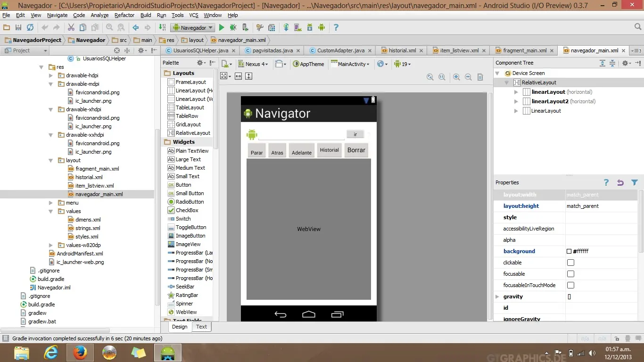Click the horizontal expand width arrows icon
Screen dimensions: 644x362
[x=238, y=76]
